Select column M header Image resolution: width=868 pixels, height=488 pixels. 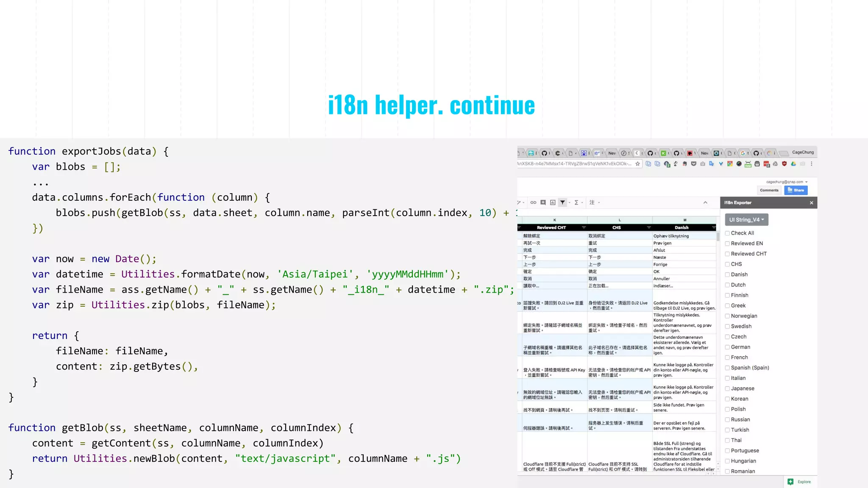[x=684, y=220]
